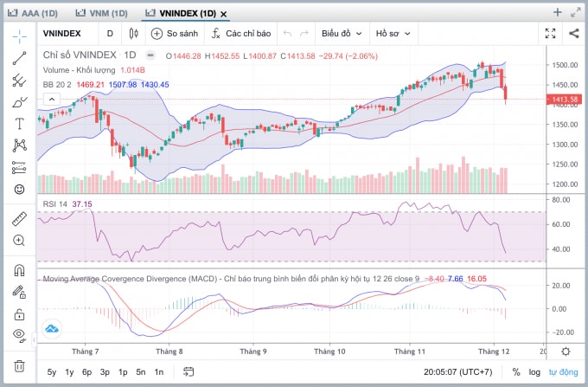The height and width of the screenshot is (387, 588).
Task: Click the Tháng 10 time axis label
Action: tap(329, 352)
